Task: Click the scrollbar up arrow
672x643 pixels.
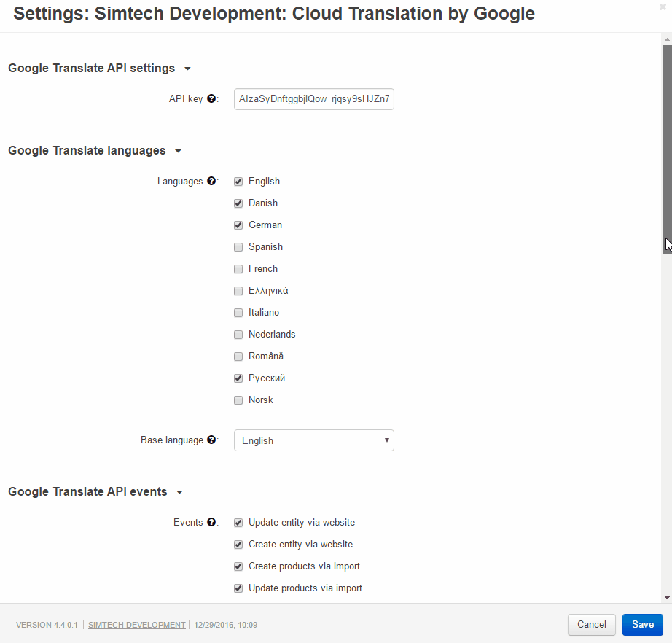Action: point(667,39)
